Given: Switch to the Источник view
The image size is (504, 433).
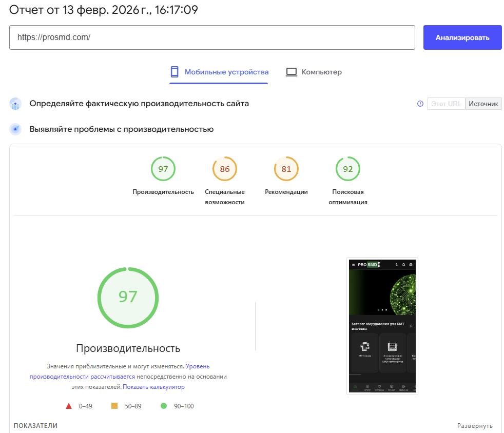Looking at the screenshot, I should click(484, 103).
